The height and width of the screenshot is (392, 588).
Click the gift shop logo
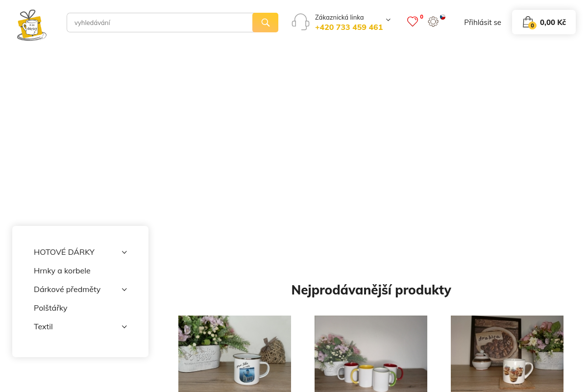point(32,24)
